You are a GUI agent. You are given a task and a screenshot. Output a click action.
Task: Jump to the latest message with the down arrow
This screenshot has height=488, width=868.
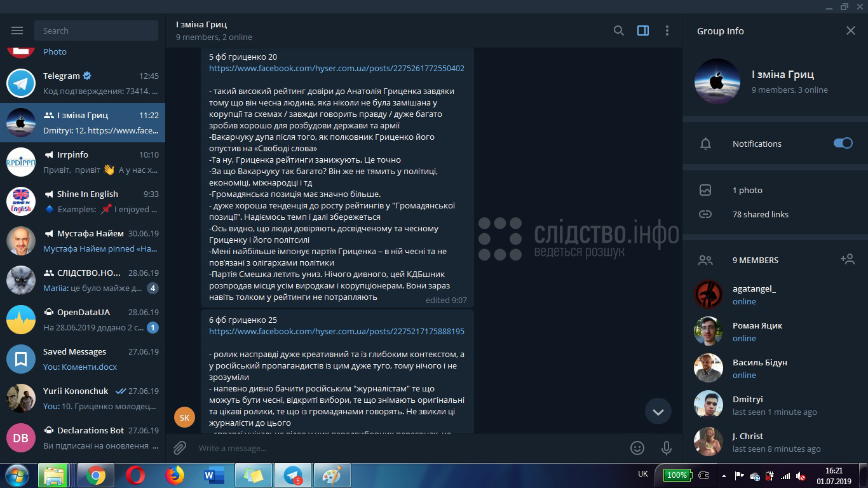pos(658,412)
